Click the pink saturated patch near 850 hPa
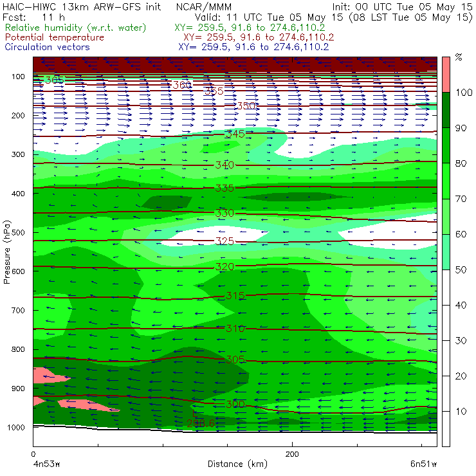Screen dimensions: 476x476 click(x=50, y=376)
